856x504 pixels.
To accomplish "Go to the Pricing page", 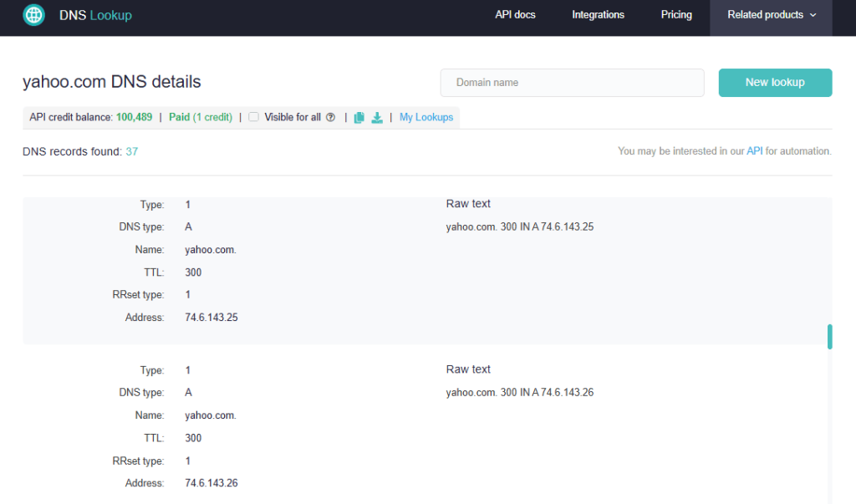I will [676, 14].
